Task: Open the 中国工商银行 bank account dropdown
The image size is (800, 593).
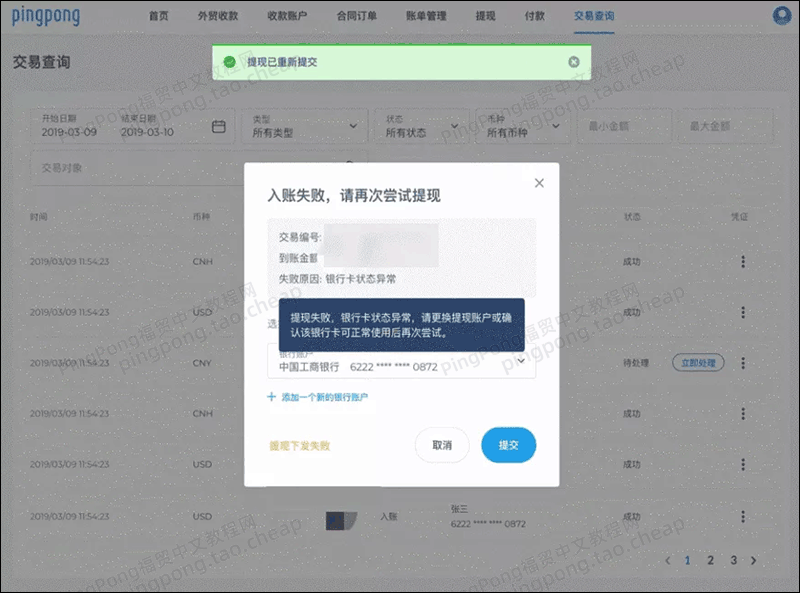Action: point(402,361)
